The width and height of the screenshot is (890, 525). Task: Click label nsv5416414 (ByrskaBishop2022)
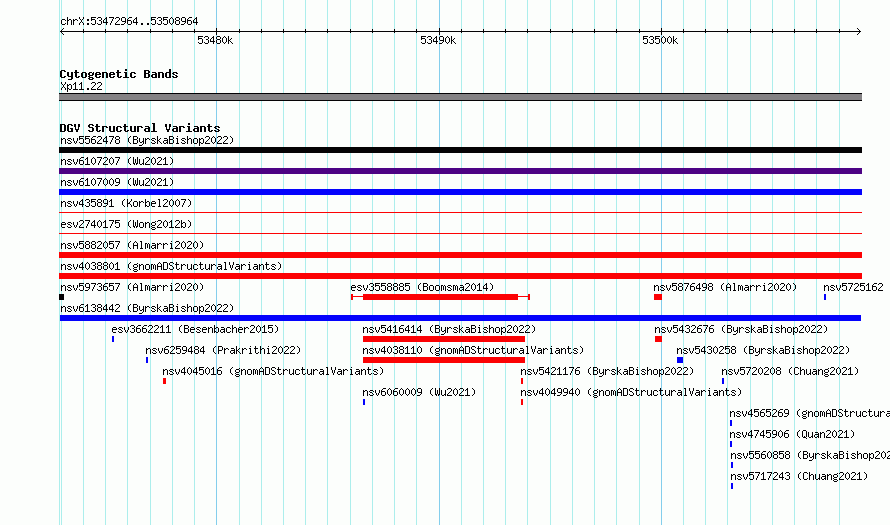coord(449,329)
